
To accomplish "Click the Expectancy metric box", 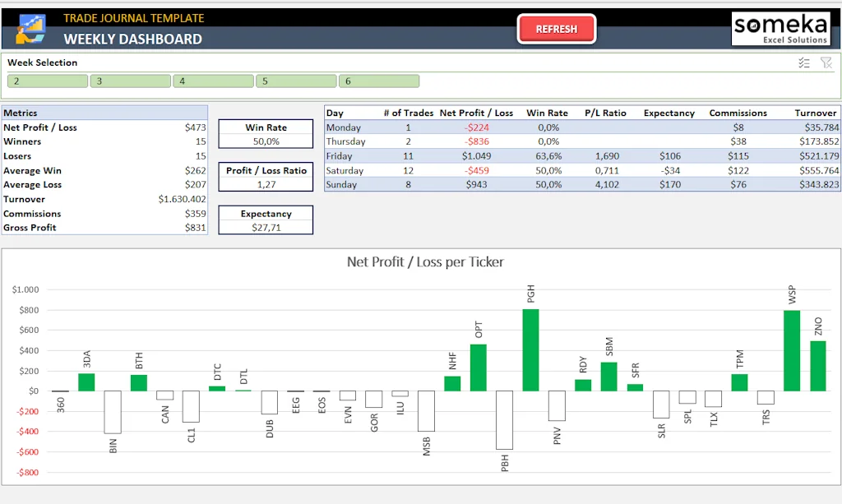I will click(x=265, y=219).
